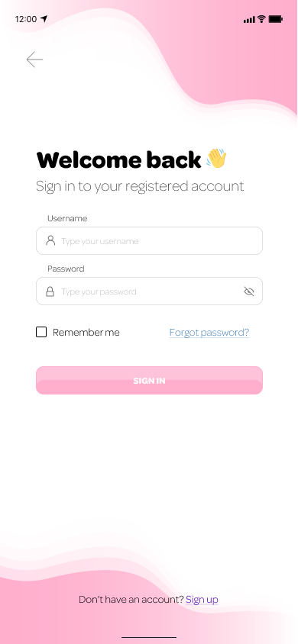Click the user profile icon in username field
This screenshot has height=644, width=298.
coord(50,240)
